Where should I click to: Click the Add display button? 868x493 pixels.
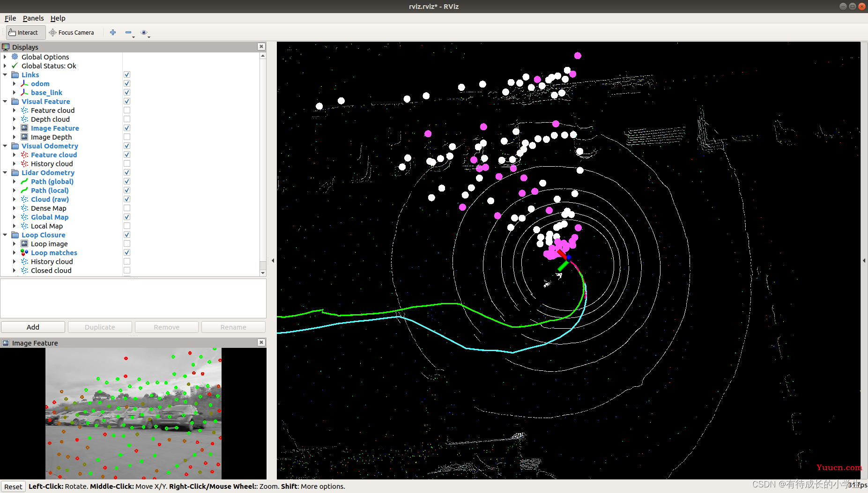(33, 327)
